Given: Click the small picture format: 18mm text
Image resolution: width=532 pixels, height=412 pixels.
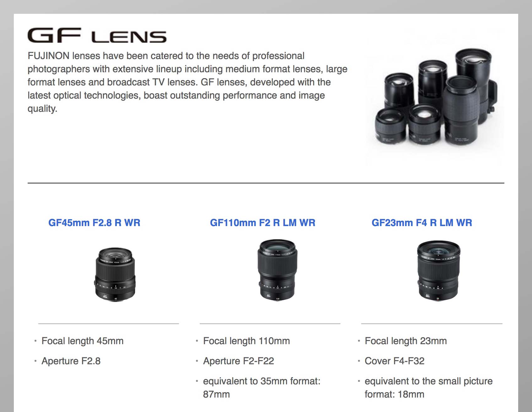Looking at the screenshot, I should click(428, 388).
